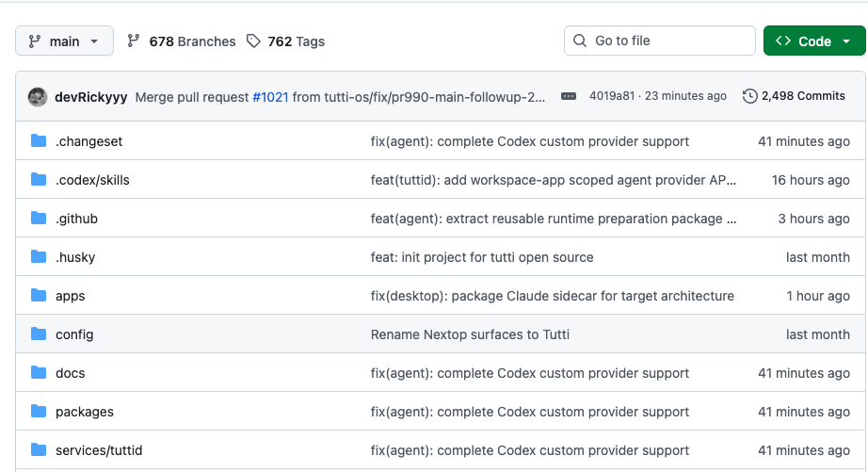This screenshot has width=868, height=472.
Task: Open the docs row's Codex provider commit message
Action: pyautogui.click(x=530, y=373)
